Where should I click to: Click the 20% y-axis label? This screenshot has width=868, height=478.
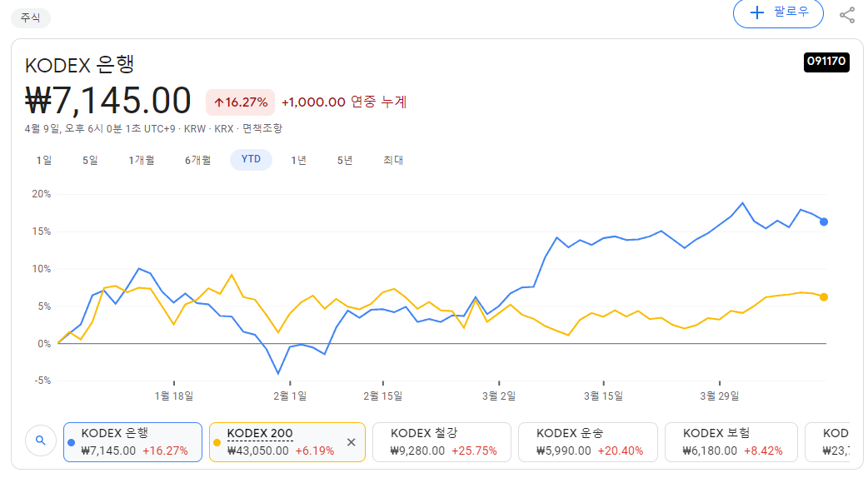(x=41, y=194)
